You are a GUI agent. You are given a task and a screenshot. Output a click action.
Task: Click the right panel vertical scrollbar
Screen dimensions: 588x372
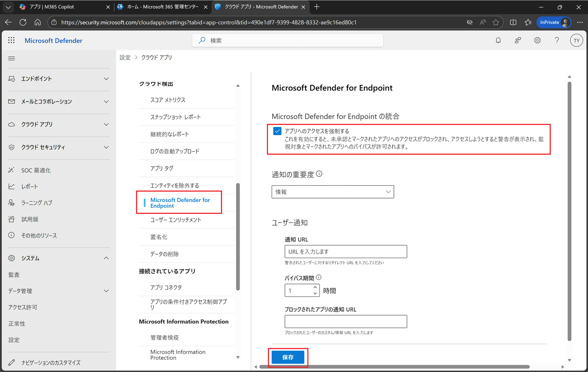click(x=569, y=211)
